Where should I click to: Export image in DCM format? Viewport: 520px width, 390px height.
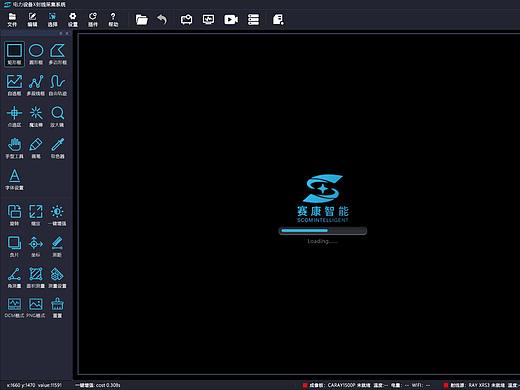pos(14,307)
